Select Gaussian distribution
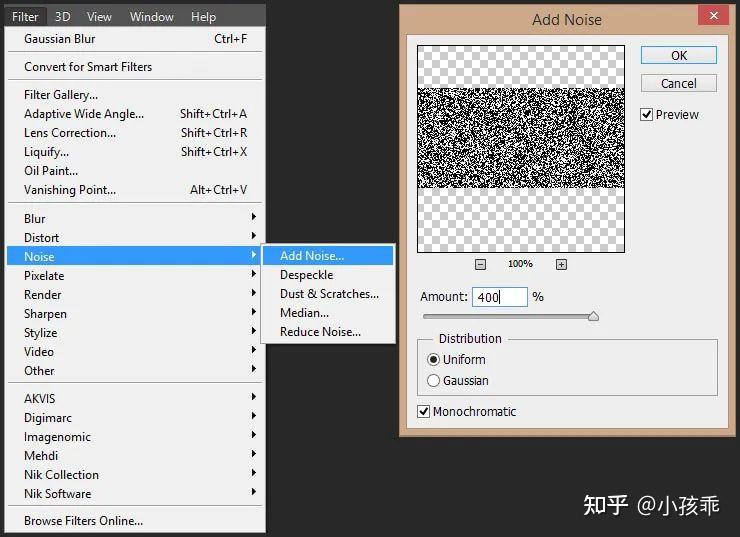 [433, 380]
